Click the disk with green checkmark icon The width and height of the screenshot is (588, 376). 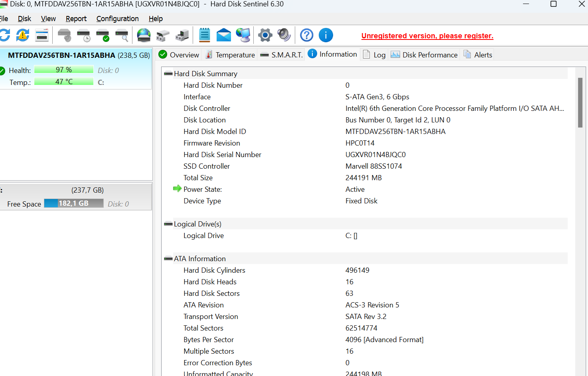103,35
